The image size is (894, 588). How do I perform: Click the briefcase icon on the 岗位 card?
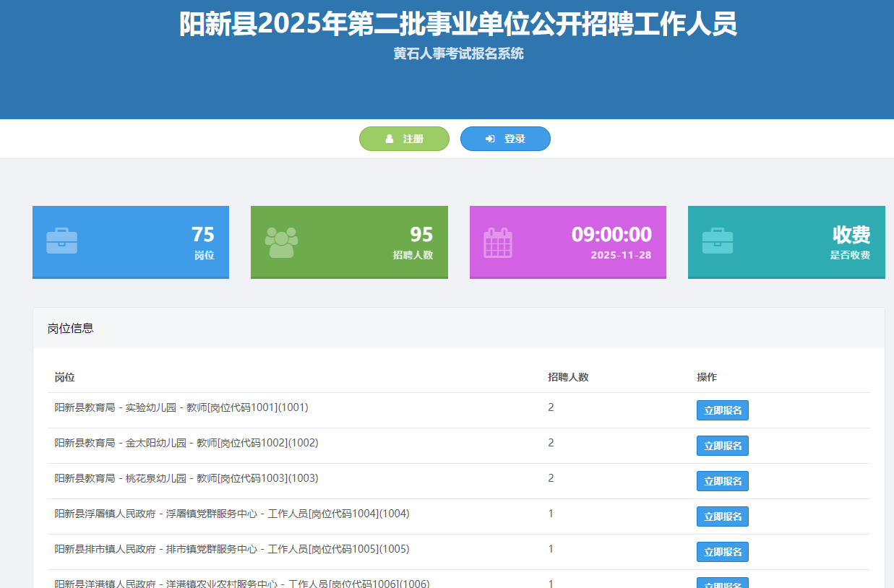61,241
